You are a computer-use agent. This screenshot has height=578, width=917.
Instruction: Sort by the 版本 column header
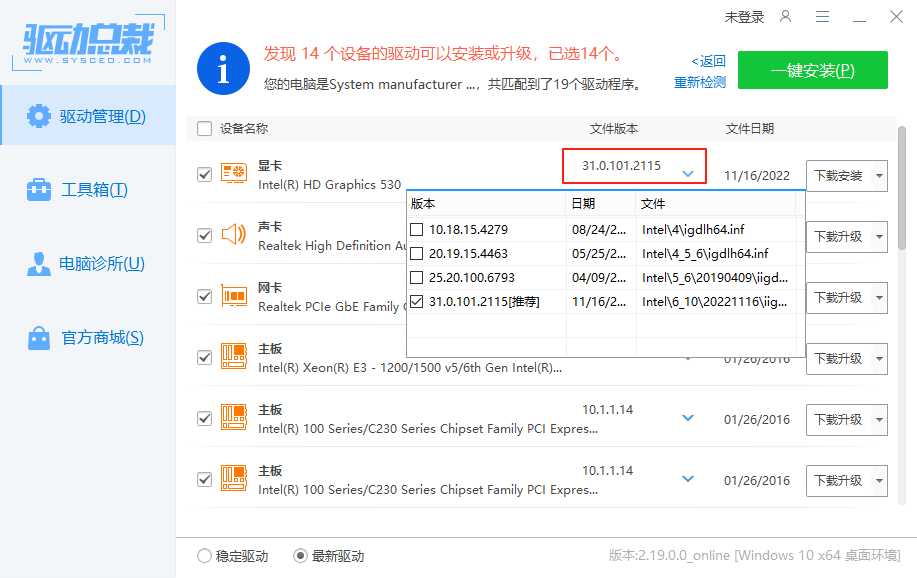486,204
